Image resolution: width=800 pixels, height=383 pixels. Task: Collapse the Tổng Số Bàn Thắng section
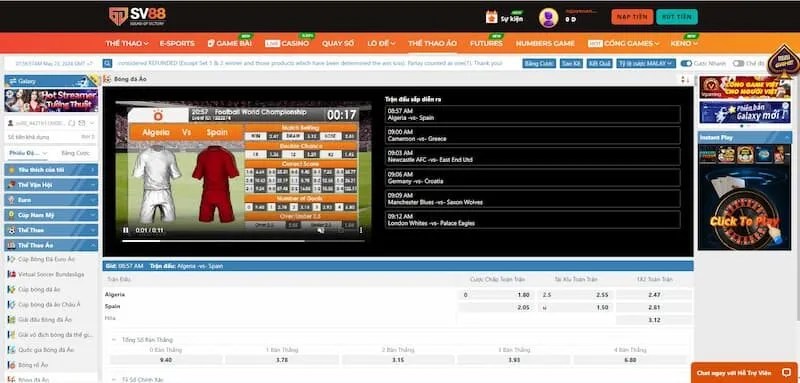[114, 340]
